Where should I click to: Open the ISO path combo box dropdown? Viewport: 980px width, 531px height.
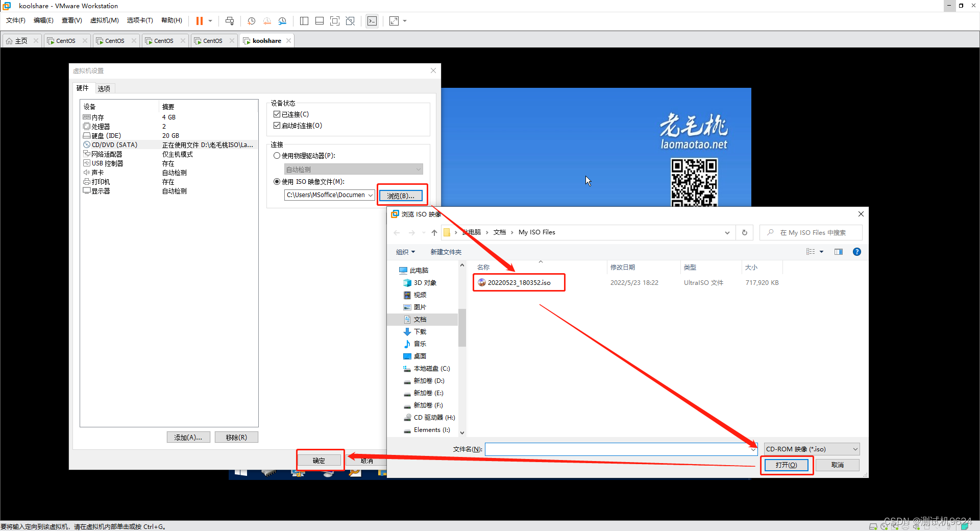(371, 195)
